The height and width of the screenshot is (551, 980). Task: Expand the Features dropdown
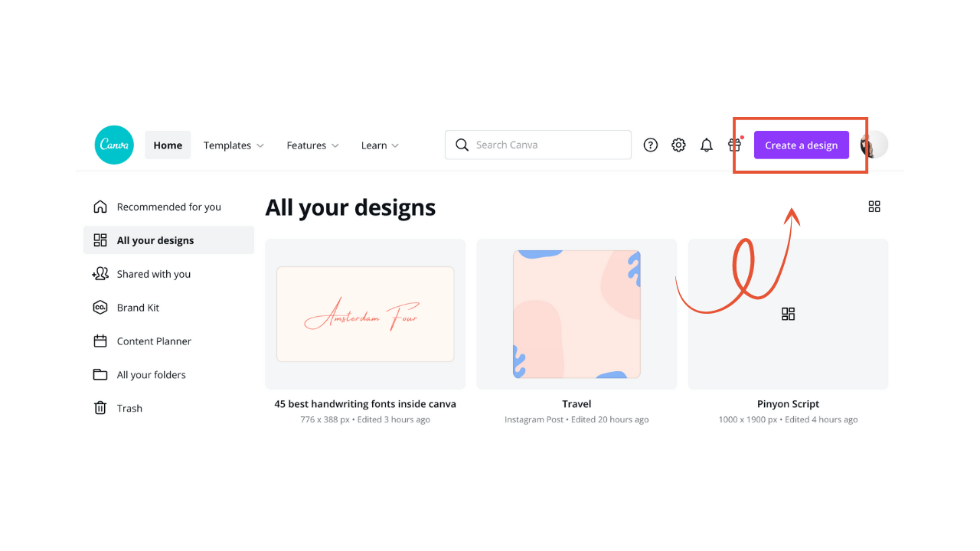pyautogui.click(x=312, y=145)
